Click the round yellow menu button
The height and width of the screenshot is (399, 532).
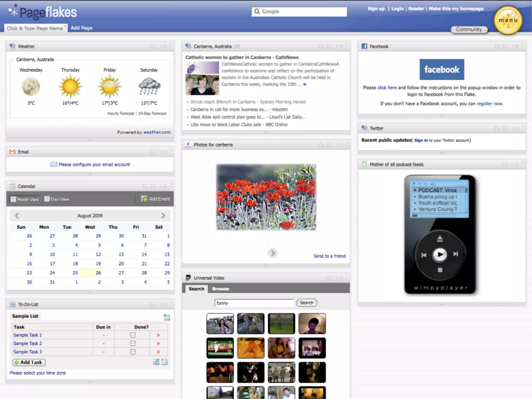(508, 20)
